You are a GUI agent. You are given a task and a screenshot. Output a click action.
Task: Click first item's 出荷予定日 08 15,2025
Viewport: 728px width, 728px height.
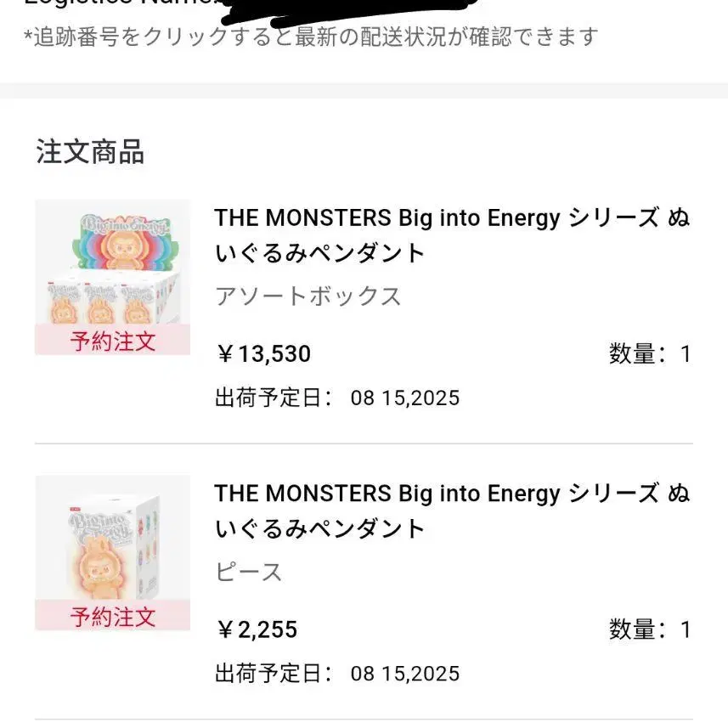click(337, 398)
